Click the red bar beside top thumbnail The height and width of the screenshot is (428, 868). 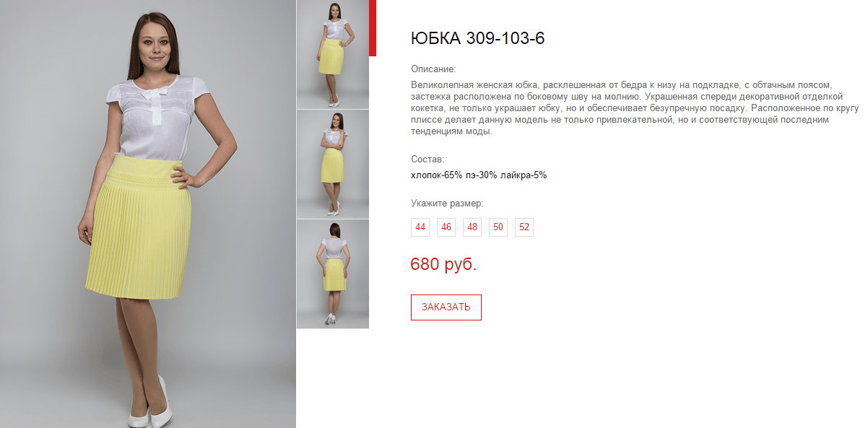point(373,28)
